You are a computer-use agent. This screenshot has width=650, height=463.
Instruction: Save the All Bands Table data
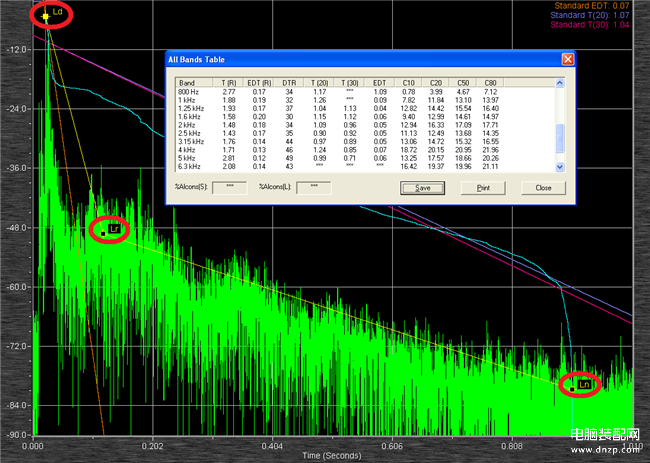pos(422,187)
